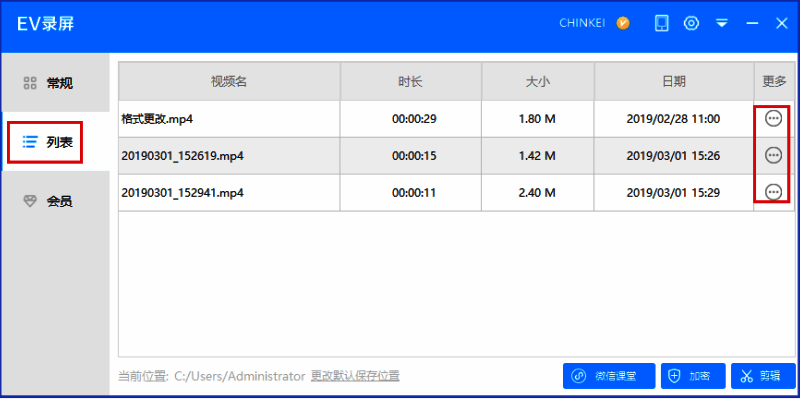Sort by the 视频名 column header

coord(230,82)
